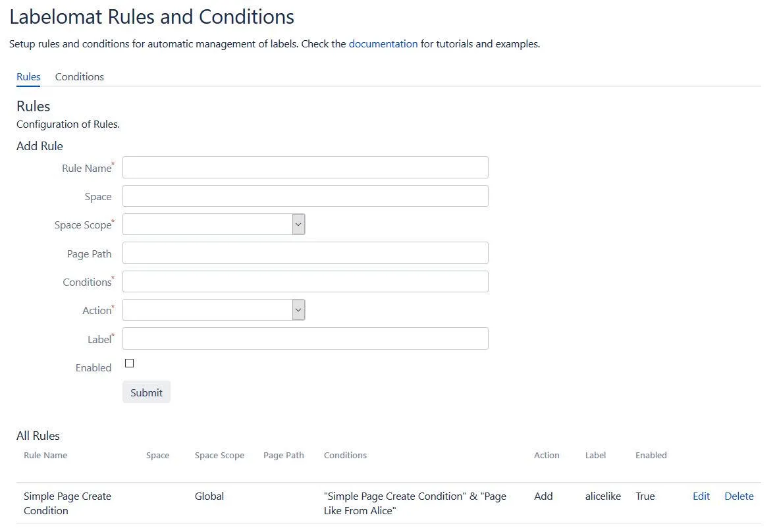777x532 pixels.
Task: Click the 'Add Rule' heading
Action: pyautogui.click(x=40, y=146)
